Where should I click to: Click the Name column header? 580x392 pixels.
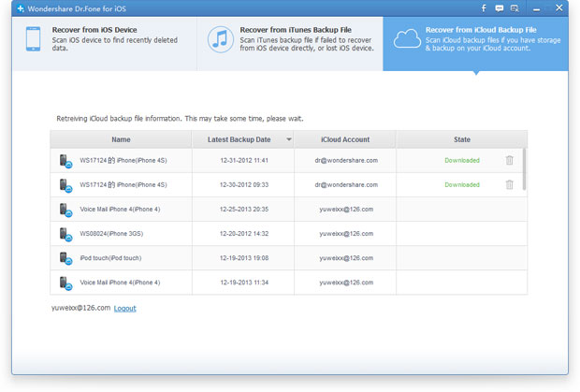[x=121, y=139]
